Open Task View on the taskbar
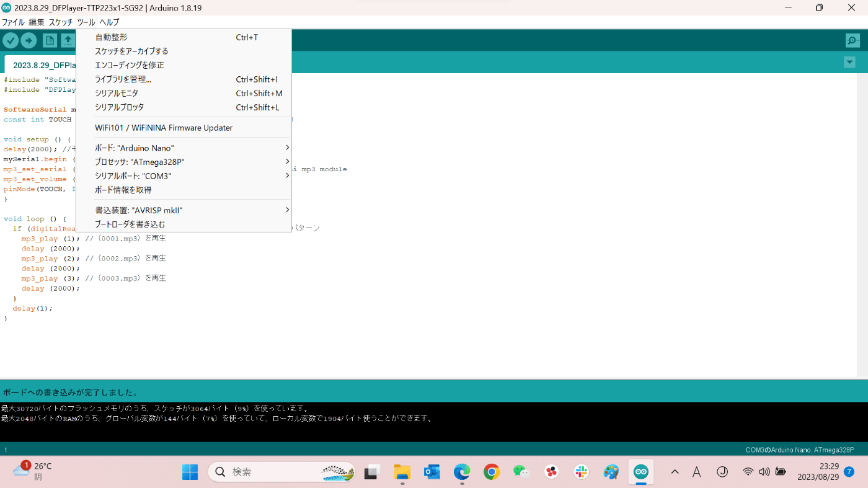This screenshot has width=868, height=488. click(x=371, y=472)
